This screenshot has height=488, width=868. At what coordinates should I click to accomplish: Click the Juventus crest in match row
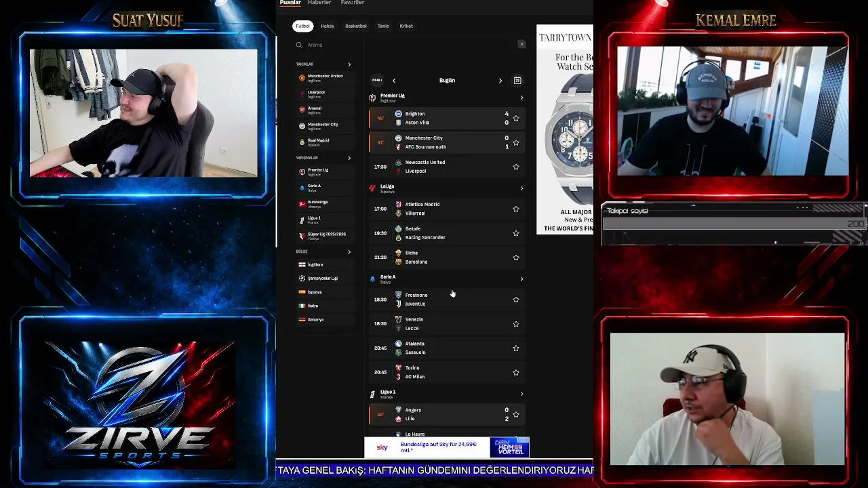398,304
